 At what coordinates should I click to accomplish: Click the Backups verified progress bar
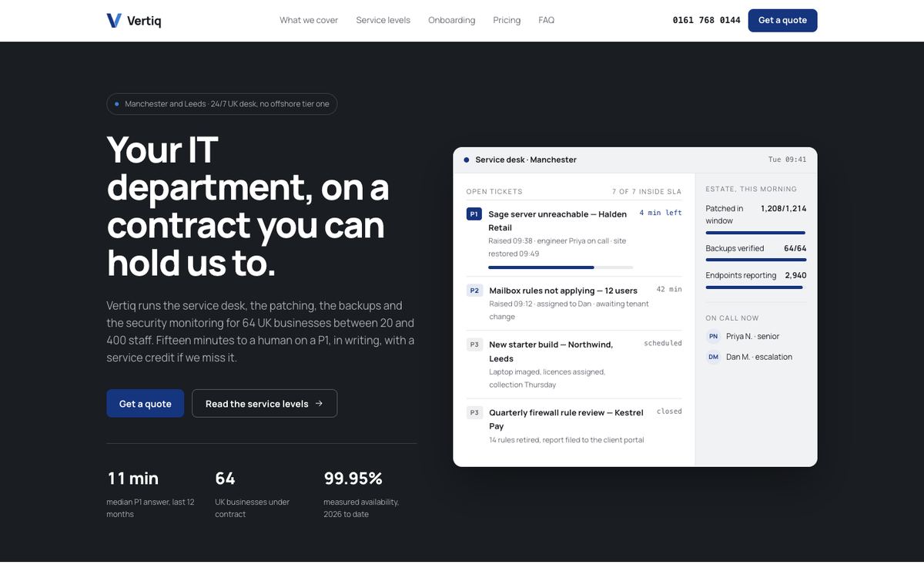(756, 260)
